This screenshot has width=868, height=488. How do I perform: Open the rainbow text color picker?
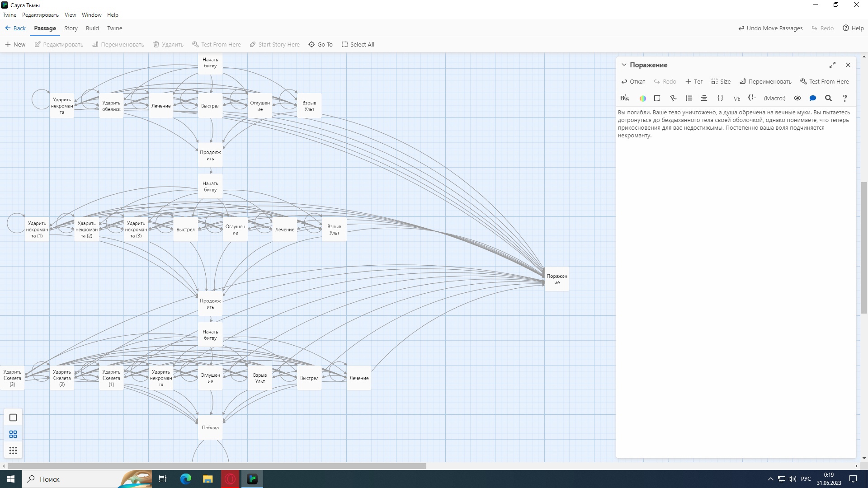[642, 98]
